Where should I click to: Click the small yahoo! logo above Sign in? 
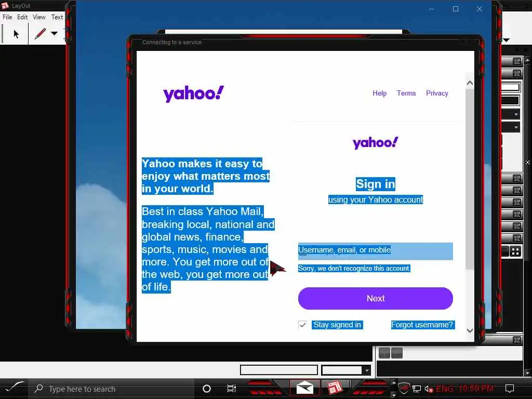(x=375, y=143)
